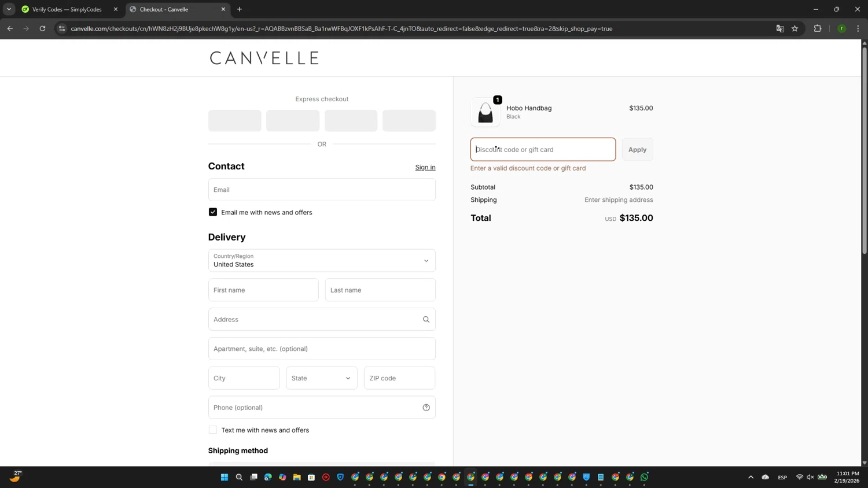The width and height of the screenshot is (868, 488).
Task: Open OneDrive cloud tray icon
Action: tap(766, 477)
